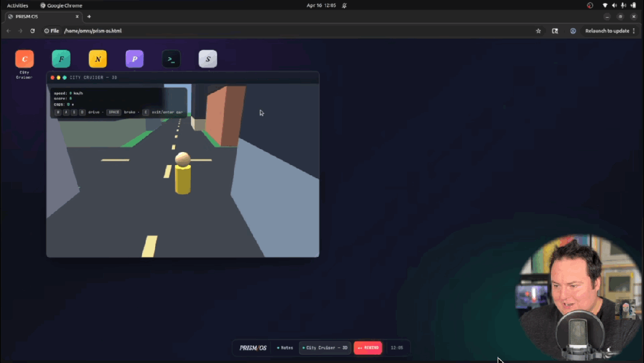The height and width of the screenshot is (363, 644).
Task: Open the purple P desktop app icon
Action: point(135,59)
